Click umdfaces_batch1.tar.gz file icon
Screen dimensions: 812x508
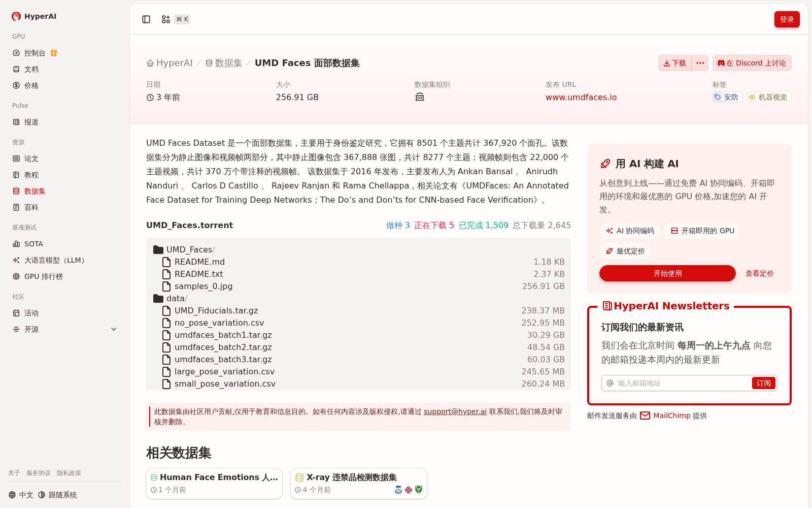point(166,335)
